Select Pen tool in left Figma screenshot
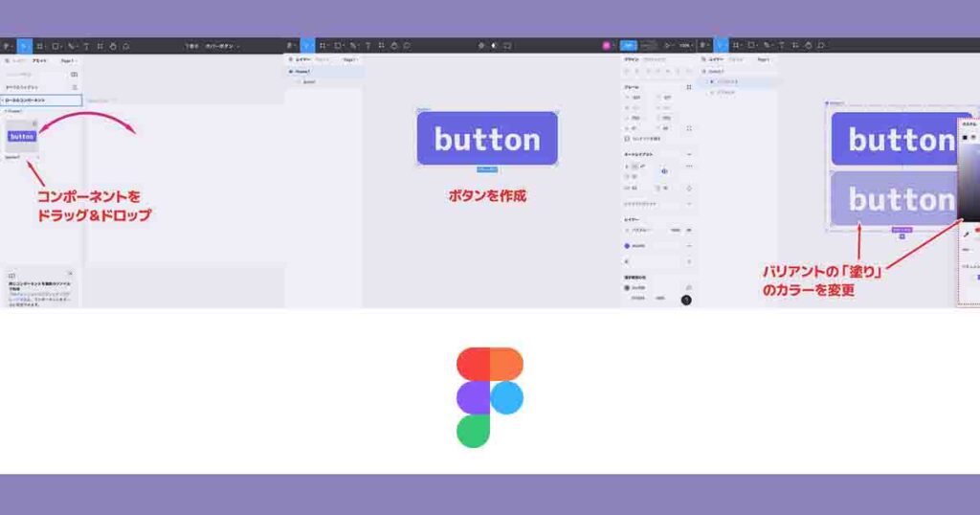This screenshot has height=515, width=980. coord(72,46)
